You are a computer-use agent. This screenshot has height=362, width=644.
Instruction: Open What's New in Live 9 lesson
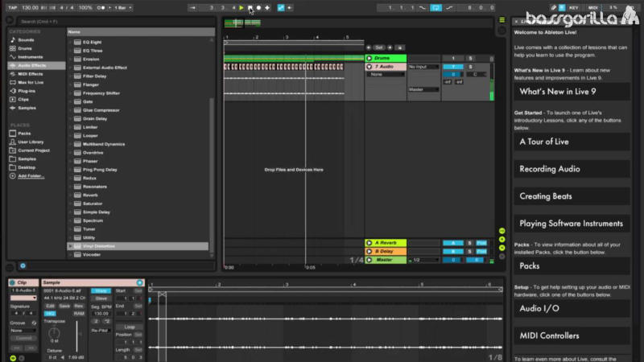pos(572,92)
